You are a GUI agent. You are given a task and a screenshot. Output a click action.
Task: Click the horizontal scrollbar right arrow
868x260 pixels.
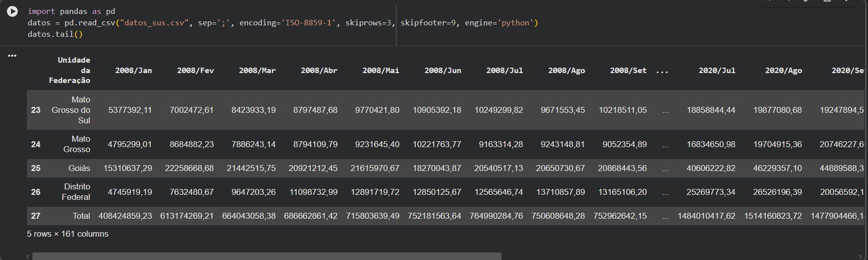tap(862, 257)
